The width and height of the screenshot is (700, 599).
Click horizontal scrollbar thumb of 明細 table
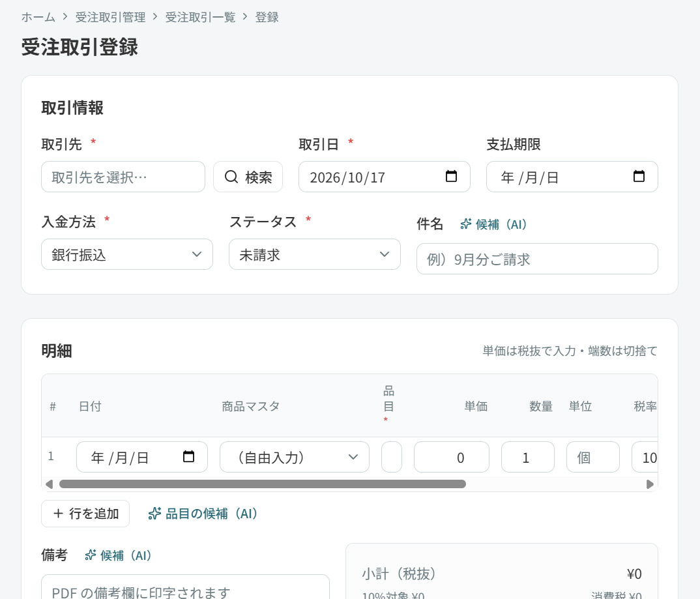tap(263, 484)
